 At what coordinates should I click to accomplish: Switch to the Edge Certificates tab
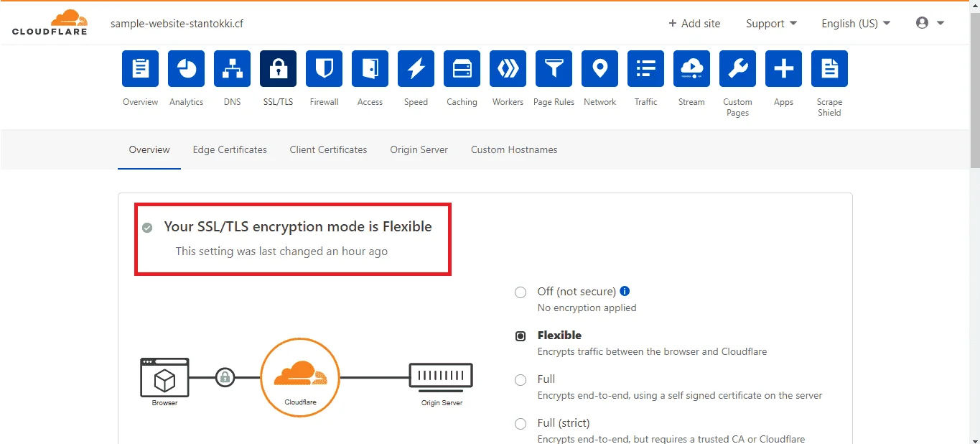pos(230,149)
